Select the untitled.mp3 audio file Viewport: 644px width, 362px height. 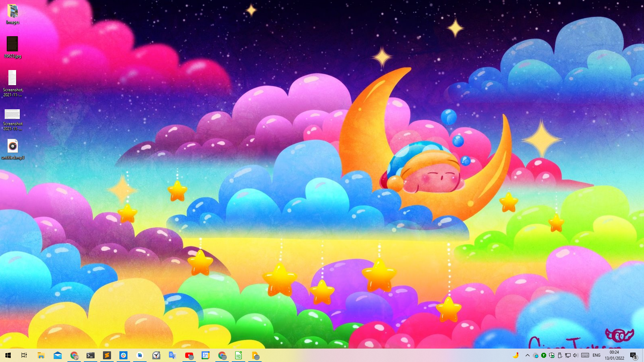12,149
